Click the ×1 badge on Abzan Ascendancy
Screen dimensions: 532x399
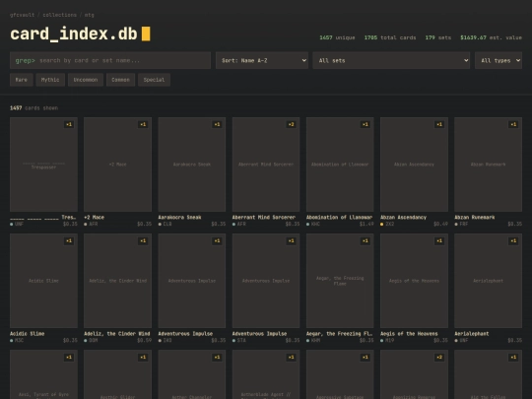point(439,124)
